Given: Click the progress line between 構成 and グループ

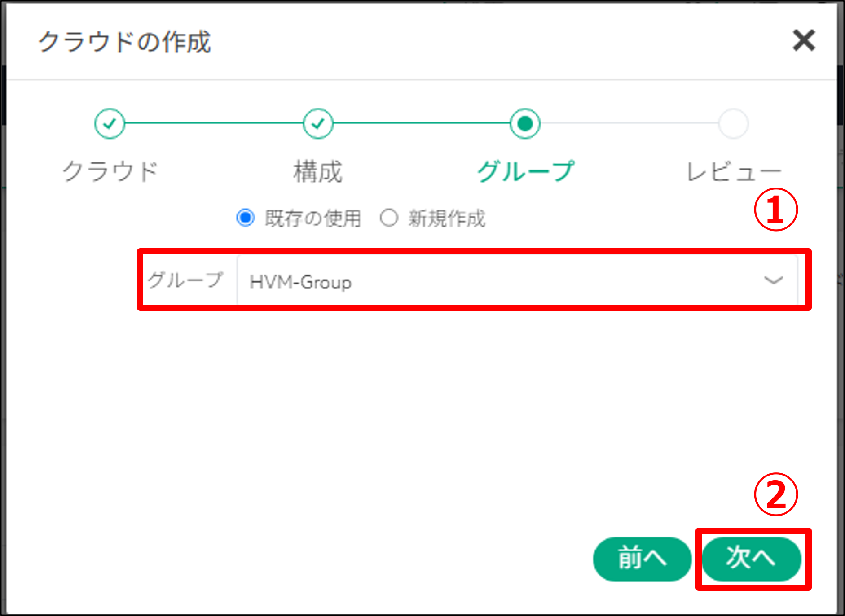Looking at the screenshot, I should click(421, 123).
